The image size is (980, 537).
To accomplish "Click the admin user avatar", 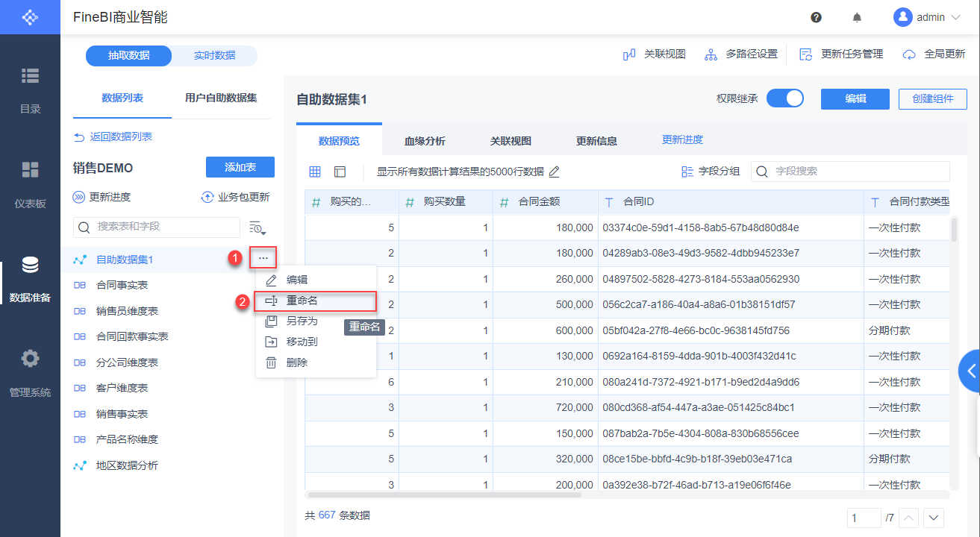I will 903,16.
